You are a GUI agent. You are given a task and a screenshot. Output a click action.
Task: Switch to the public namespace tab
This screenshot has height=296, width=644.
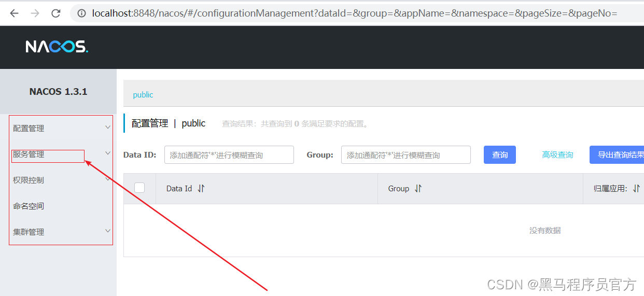click(x=143, y=95)
